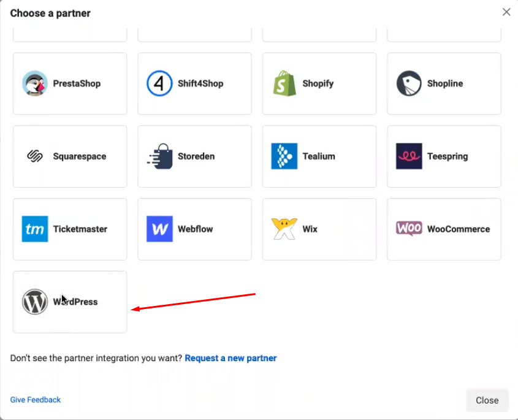Select the Shift4Shop partner name
518x420 pixels.
[200, 83]
